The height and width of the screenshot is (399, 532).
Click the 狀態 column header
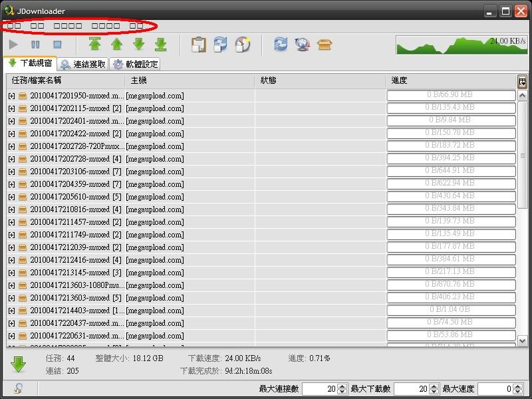click(x=321, y=80)
